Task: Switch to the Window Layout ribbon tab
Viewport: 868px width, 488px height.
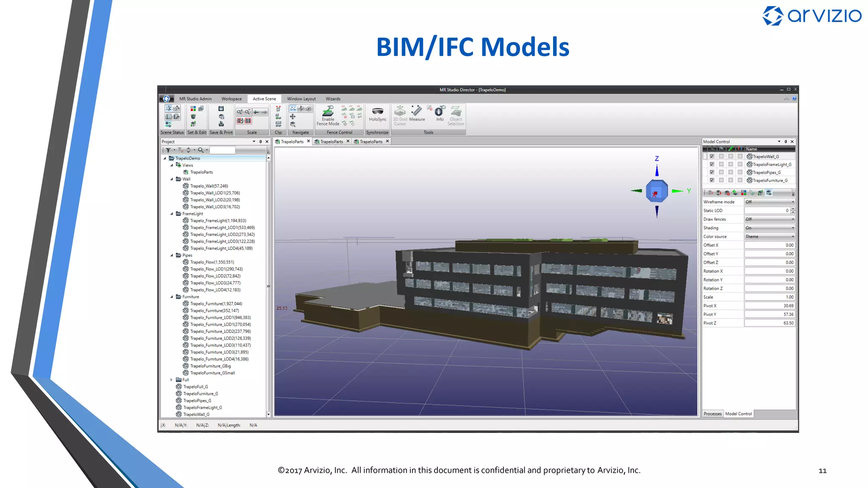Action: [301, 99]
